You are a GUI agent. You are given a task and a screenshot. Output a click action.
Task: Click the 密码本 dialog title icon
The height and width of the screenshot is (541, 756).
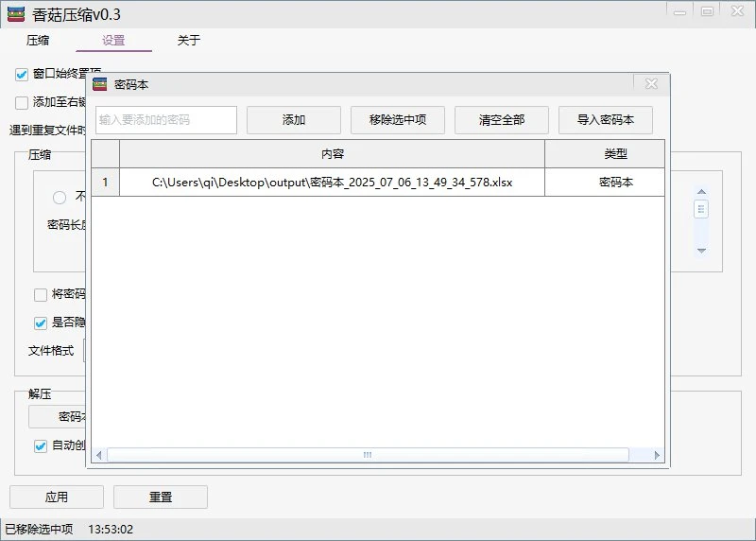pos(101,84)
